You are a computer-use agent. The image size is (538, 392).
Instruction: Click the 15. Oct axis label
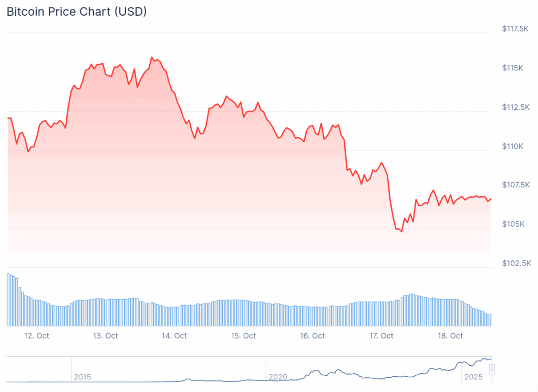[x=243, y=336]
